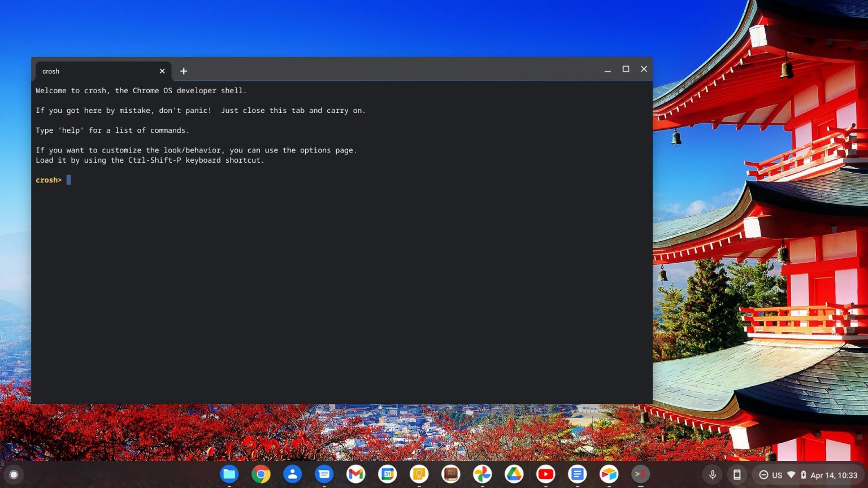Open Google Drive

(514, 474)
